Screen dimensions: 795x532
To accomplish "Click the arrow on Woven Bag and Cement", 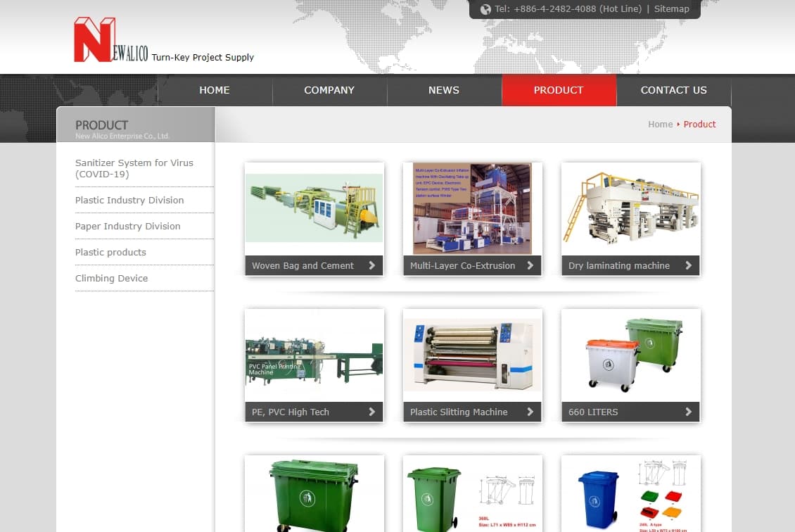I will tap(371, 265).
